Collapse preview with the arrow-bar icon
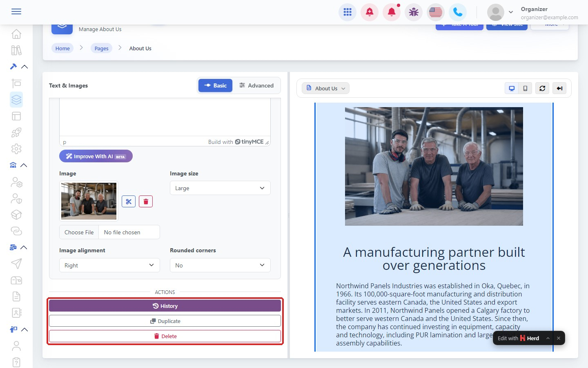The image size is (588, 368). click(559, 88)
